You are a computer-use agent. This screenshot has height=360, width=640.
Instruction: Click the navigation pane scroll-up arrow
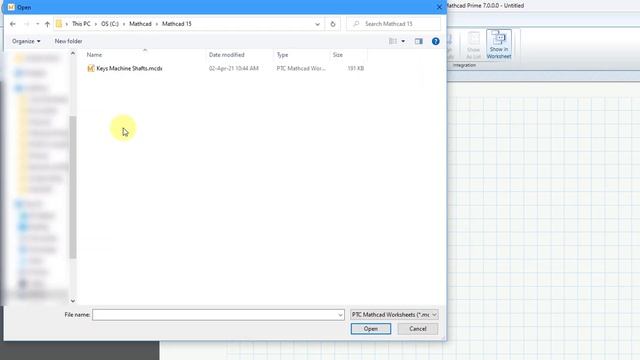coord(73,53)
